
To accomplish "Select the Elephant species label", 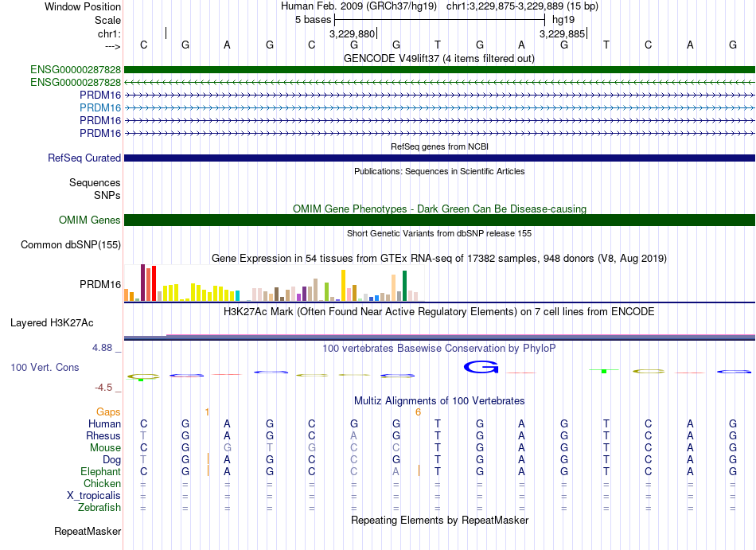I will pyautogui.click(x=100, y=472).
